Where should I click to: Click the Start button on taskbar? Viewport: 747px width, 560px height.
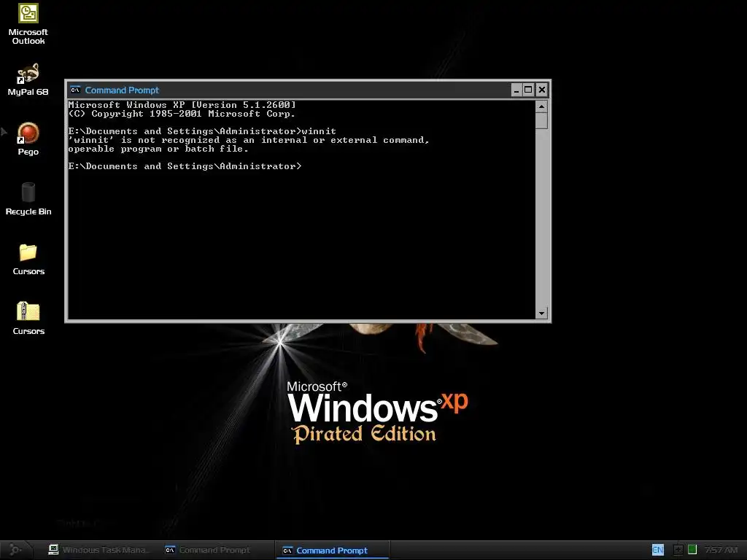pos(15,550)
